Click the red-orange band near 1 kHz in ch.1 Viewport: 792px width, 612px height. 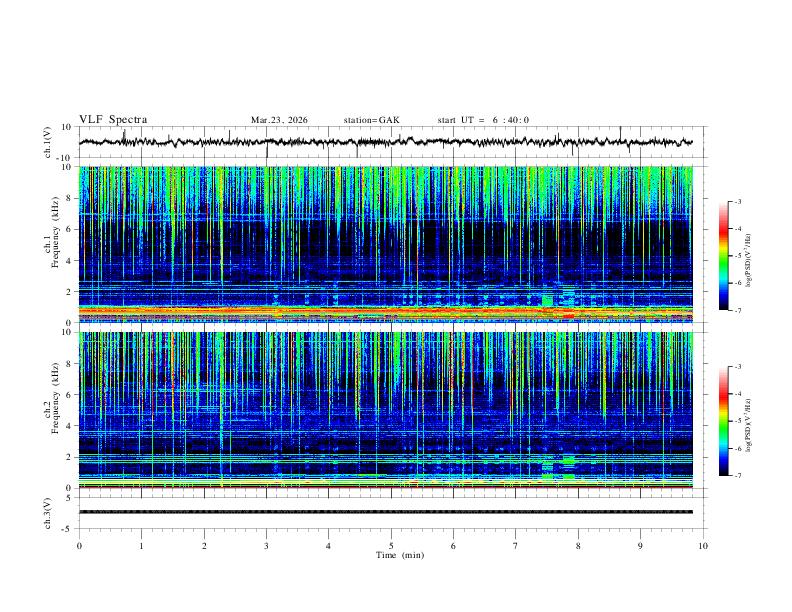point(385,311)
